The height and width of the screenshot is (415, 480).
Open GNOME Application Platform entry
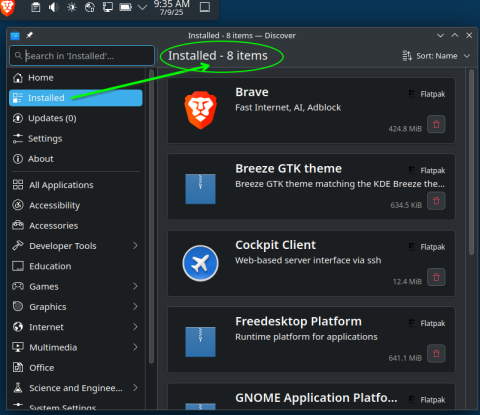pyautogui.click(x=311, y=397)
